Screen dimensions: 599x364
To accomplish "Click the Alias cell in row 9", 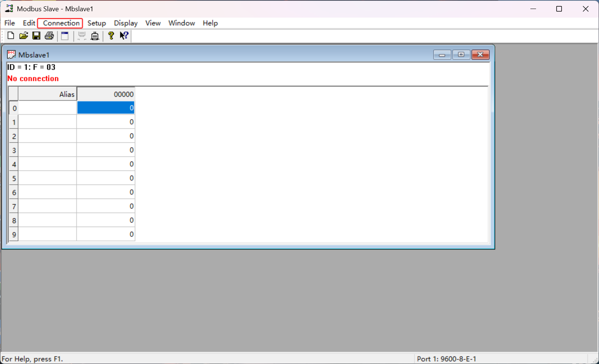I will pyautogui.click(x=47, y=234).
